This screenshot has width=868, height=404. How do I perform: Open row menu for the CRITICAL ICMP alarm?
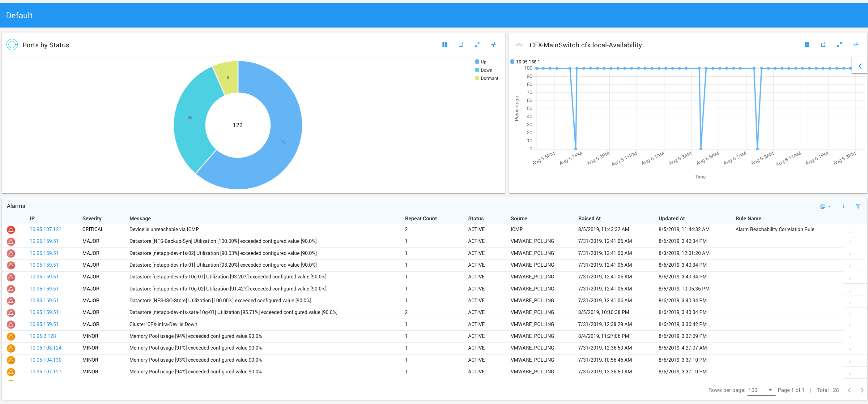click(850, 231)
